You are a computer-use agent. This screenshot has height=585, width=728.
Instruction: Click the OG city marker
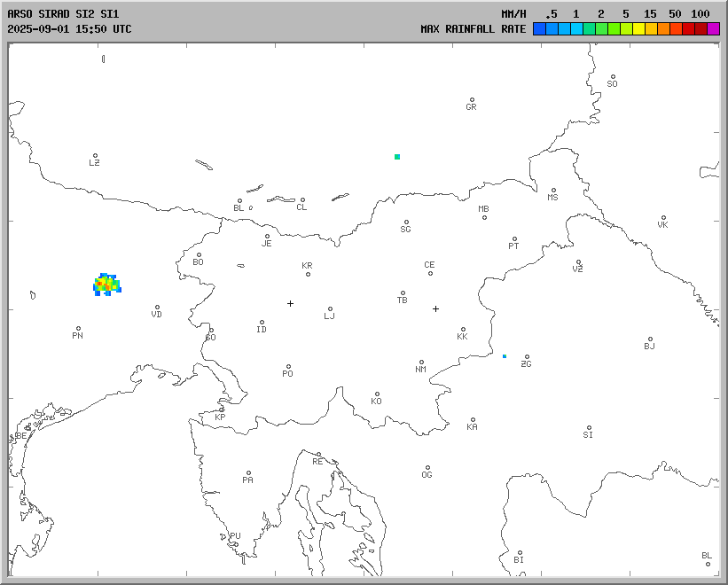coord(427,468)
